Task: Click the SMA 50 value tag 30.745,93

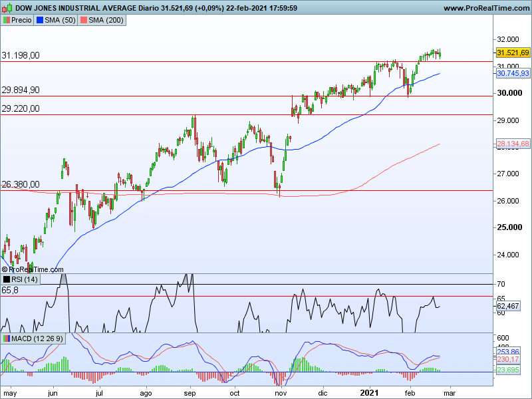Action: pyautogui.click(x=513, y=73)
